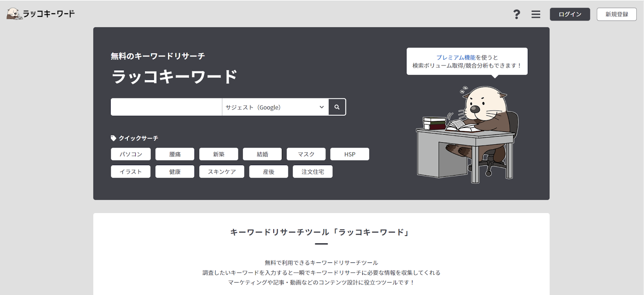Screen dimensions: 644x295
Task: Open the プレミアム機能 link
Action: pyautogui.click(x=456, y=57)
